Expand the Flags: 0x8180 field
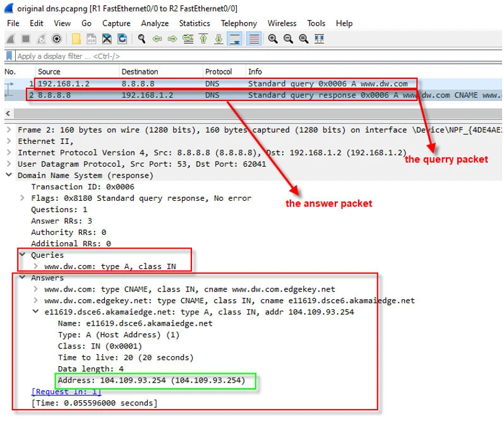Image resolution: width=504 pixels, height=423 pixels. [x=23, y=198]
